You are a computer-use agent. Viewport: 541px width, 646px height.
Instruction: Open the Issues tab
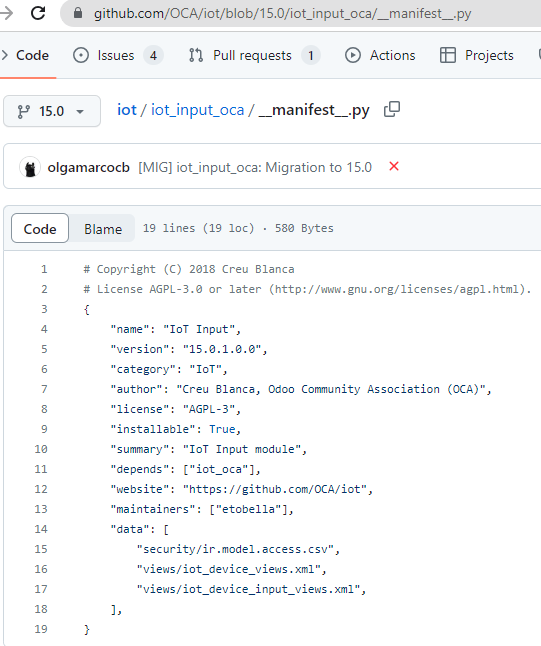coord(118,55)
